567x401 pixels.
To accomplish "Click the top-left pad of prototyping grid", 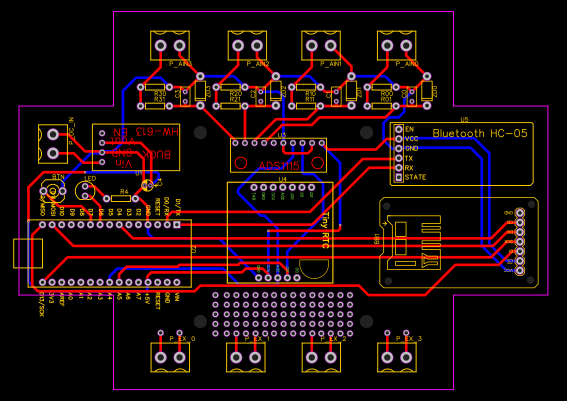I will click(x=216, y=295).
